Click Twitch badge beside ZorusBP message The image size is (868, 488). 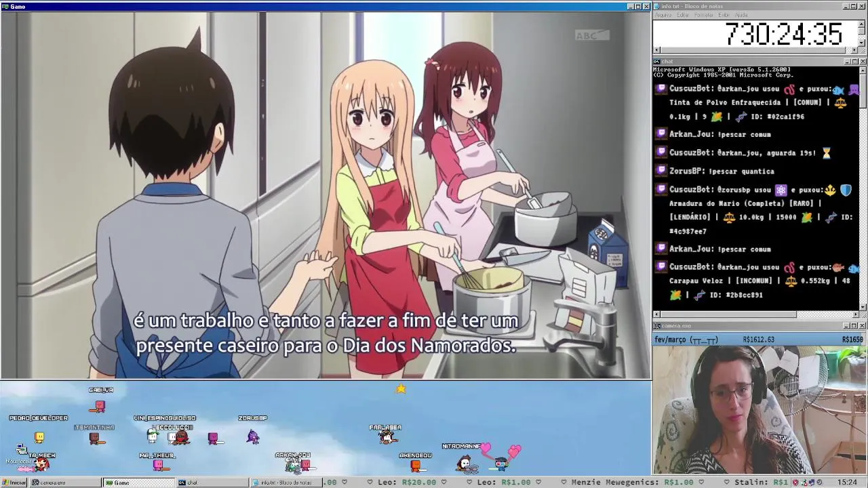[660, 171]
